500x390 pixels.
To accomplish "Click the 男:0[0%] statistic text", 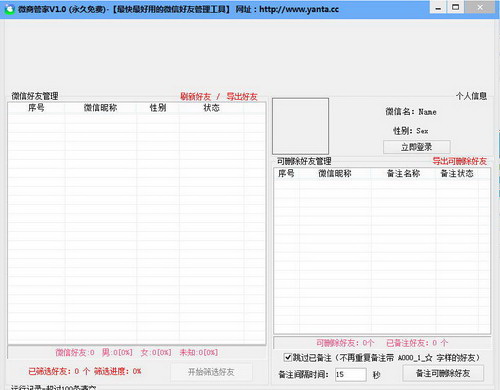I will 117,352.
